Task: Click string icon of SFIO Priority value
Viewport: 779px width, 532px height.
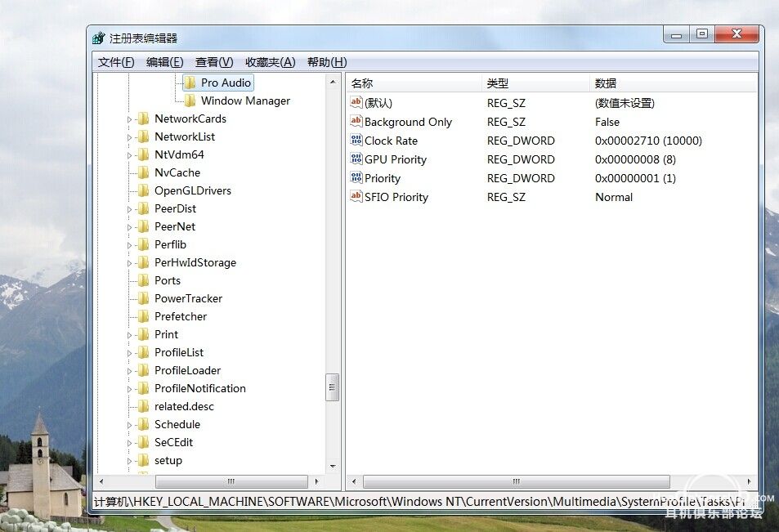Action: pyautogui.click(x=356, y=197)
